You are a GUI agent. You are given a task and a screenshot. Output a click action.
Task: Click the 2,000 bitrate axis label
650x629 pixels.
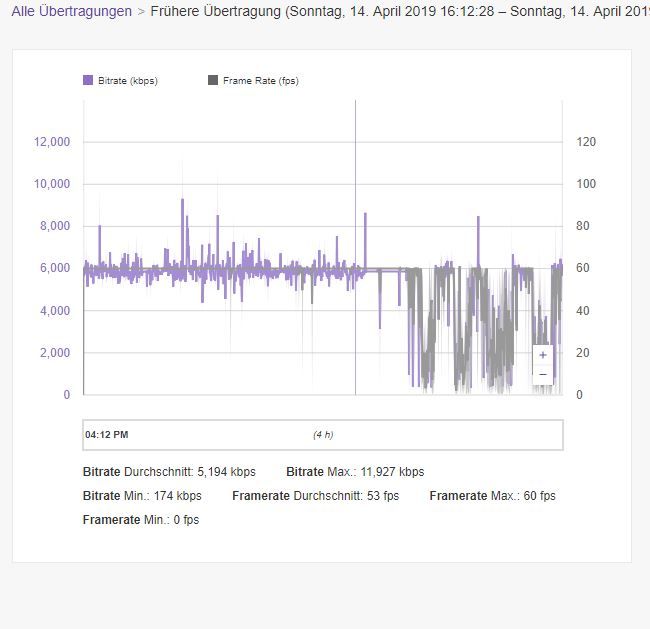coord(55,353)
